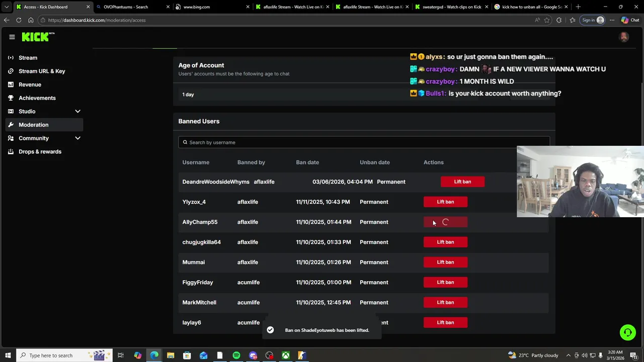Click Sign in in the browser toolbar

tap(593, 20)
